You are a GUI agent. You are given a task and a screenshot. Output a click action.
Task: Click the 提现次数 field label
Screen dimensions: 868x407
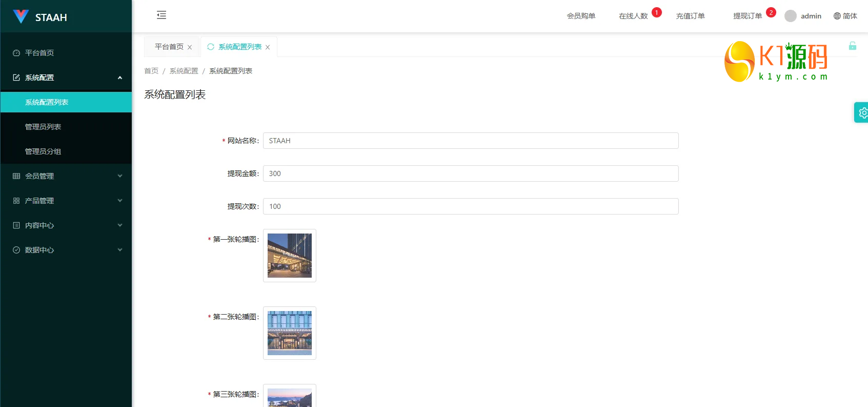coord(243,206)
